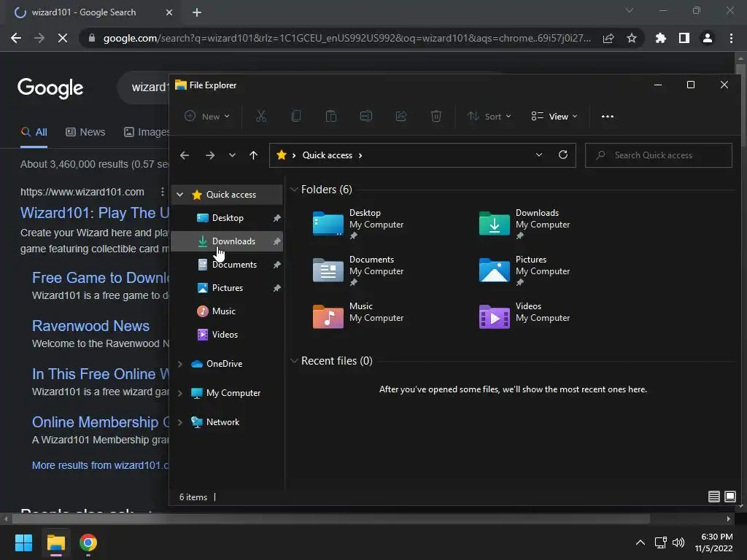Switch to large thumbnails view icon in status bar

[x=729, y=497]
